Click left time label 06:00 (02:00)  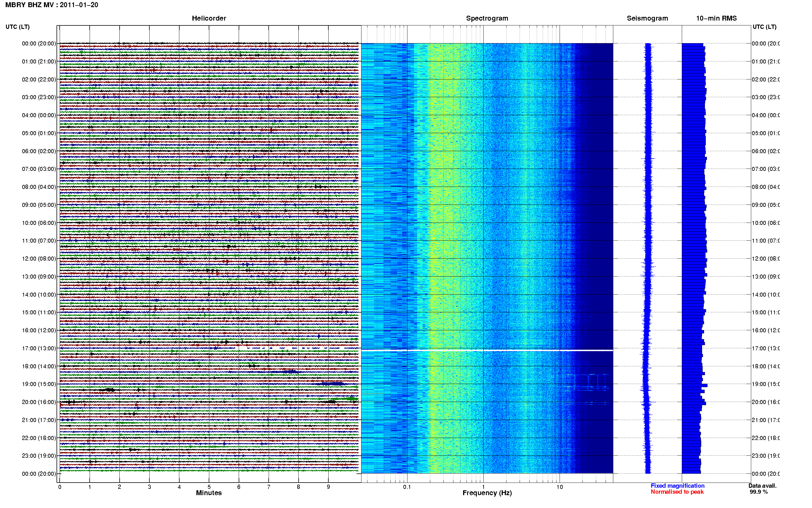(x=39, y=151)
